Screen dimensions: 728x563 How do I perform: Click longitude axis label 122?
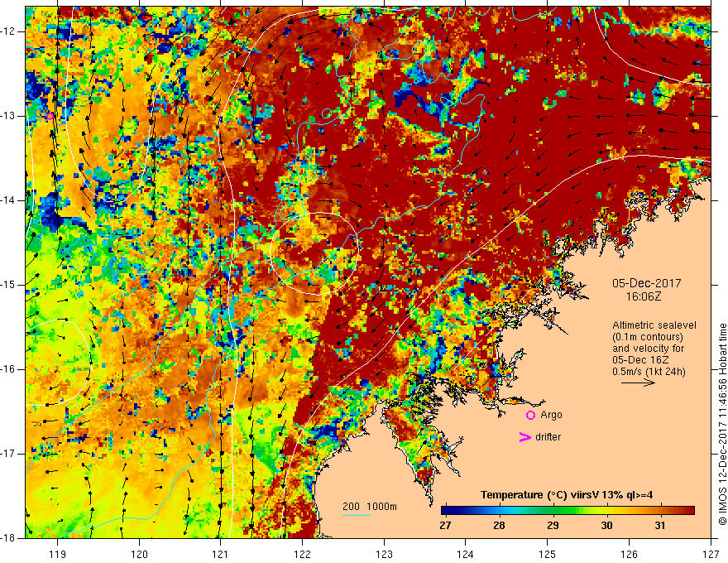coord(302,554)
